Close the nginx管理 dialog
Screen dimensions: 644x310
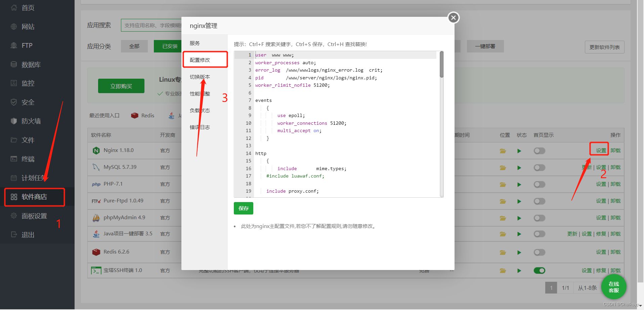454,17
